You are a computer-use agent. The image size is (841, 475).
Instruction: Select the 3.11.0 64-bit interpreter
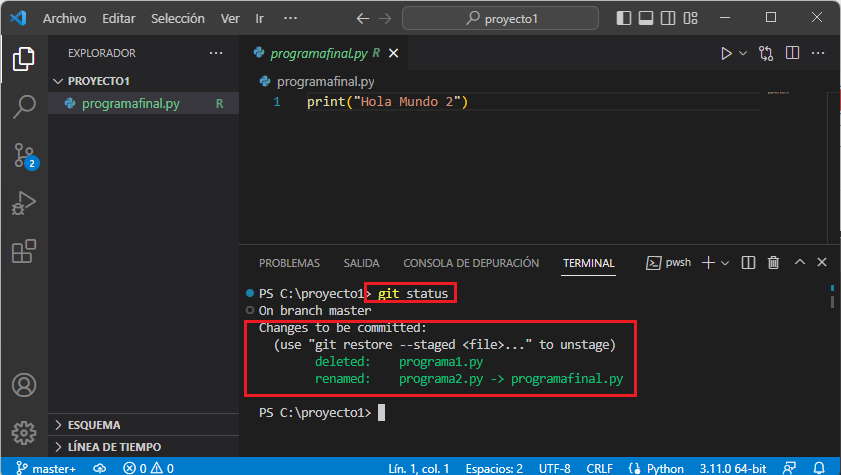[x=733, y=468]
